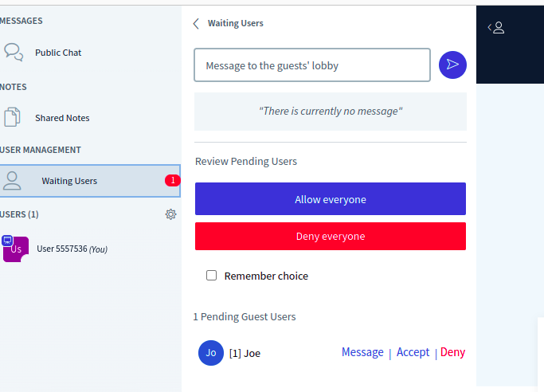Click the "1 Pending Guest Users" heading

245,317
